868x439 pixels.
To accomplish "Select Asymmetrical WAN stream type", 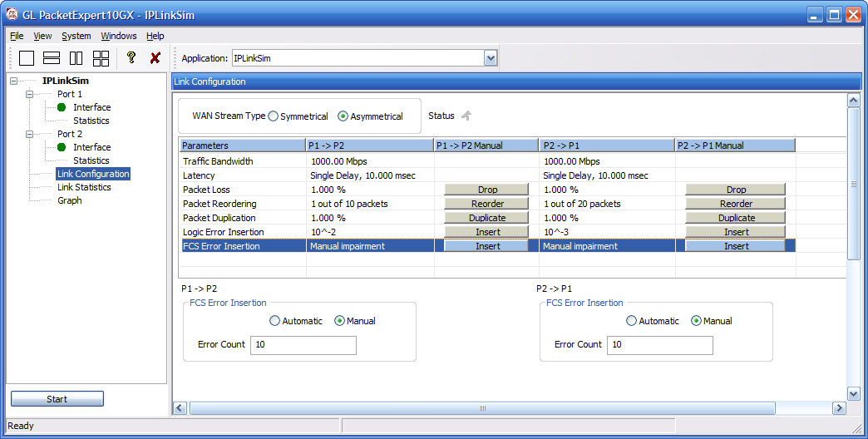I will (343, 116).
